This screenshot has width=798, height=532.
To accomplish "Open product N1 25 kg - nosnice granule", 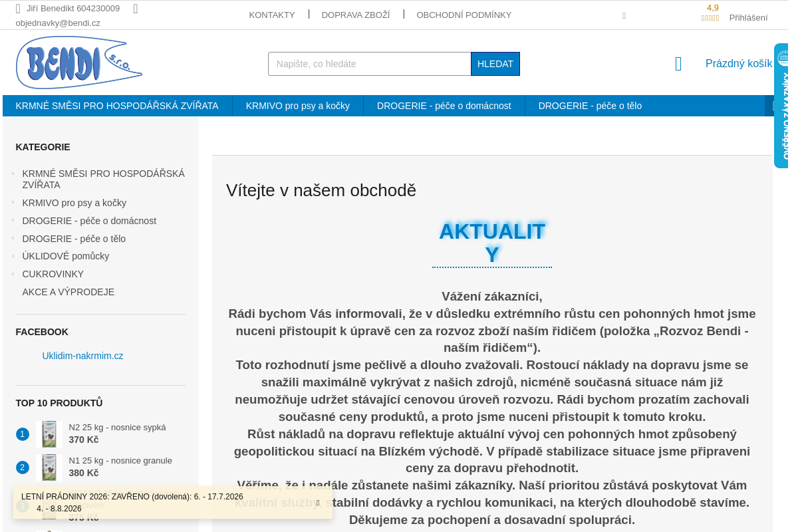I will click(x=120, y=460).
